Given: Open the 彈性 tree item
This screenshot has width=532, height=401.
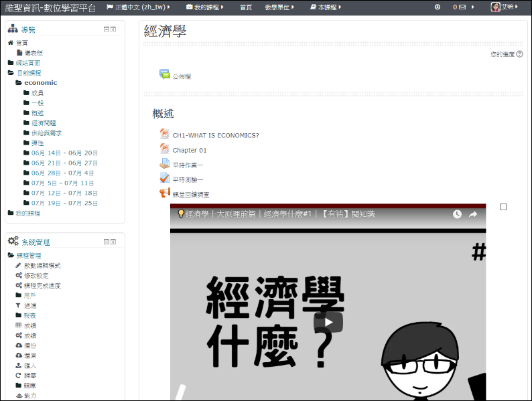Looking at the screenshot, I should (38, 143).
